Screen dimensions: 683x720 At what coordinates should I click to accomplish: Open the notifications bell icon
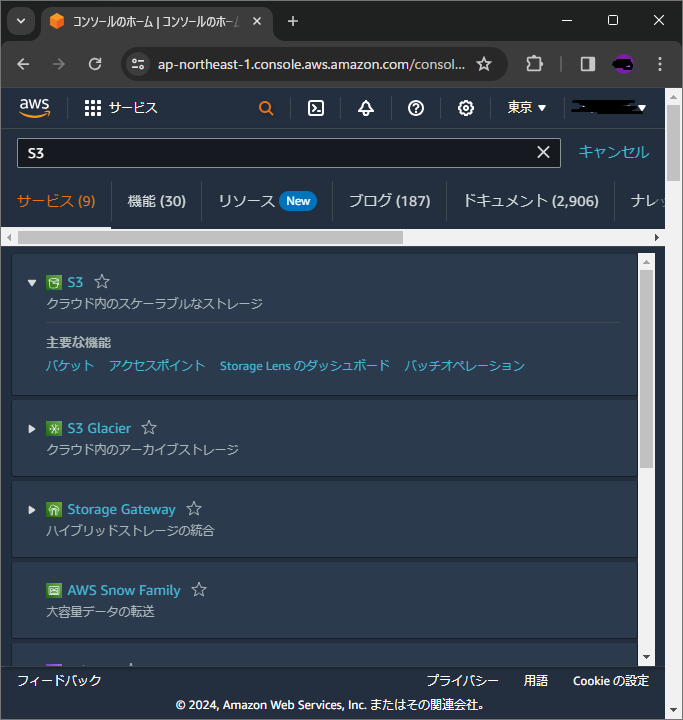(x=366, y=108)
